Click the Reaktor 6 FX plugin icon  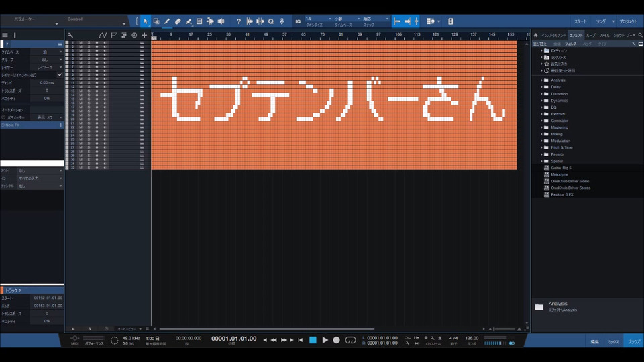pyautogui.click(x=547, y=194)
